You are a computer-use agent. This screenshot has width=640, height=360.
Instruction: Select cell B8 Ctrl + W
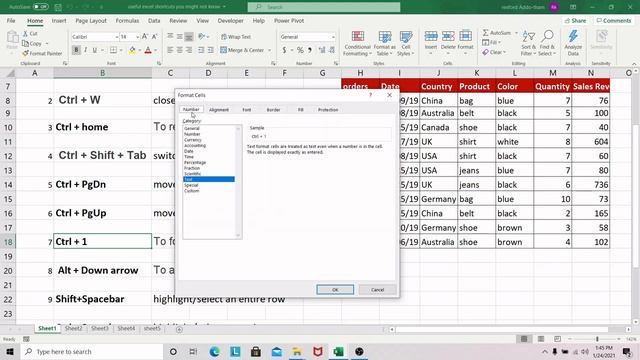pyautogui.click(x=102, y=100)
